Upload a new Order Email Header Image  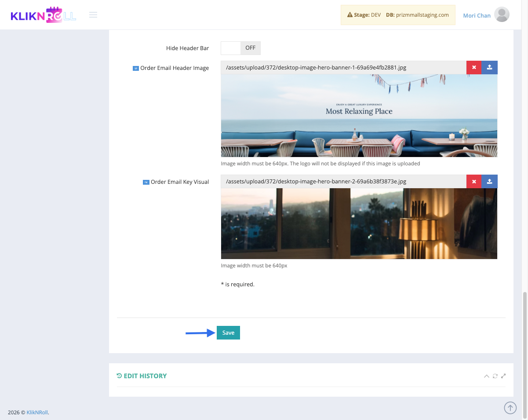point(490,67)
